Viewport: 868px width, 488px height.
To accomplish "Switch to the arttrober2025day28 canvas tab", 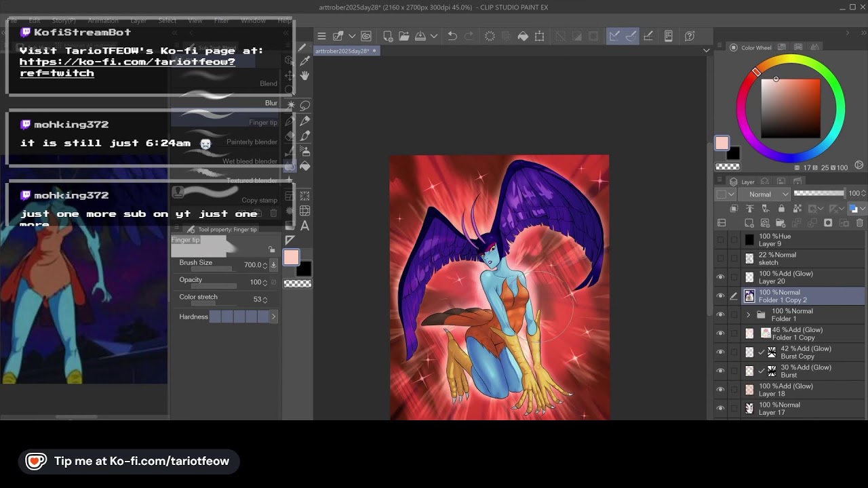I will [x=345, y=51].
